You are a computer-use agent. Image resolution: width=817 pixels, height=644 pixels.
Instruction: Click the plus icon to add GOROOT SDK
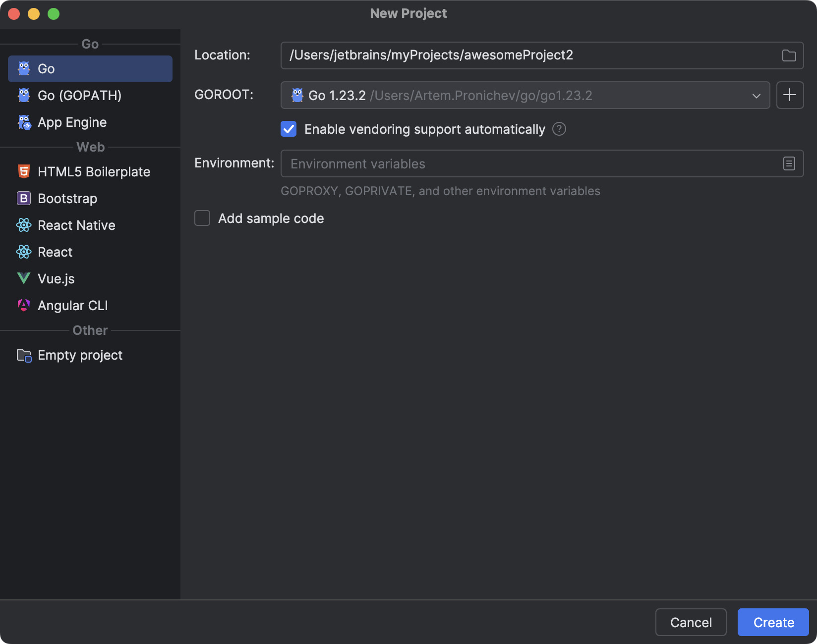pos(790,95)
